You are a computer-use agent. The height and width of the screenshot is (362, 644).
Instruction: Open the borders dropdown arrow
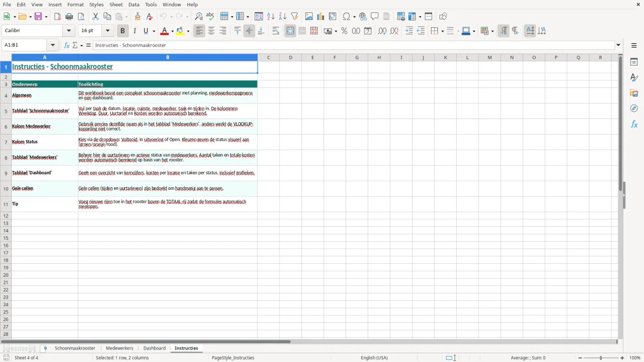click(442, 31)
